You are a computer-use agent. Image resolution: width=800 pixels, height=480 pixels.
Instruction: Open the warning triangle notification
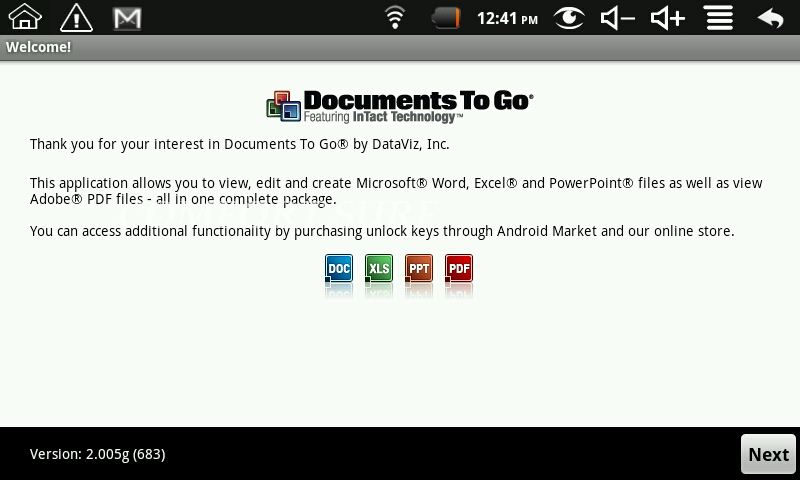point(76,17)
